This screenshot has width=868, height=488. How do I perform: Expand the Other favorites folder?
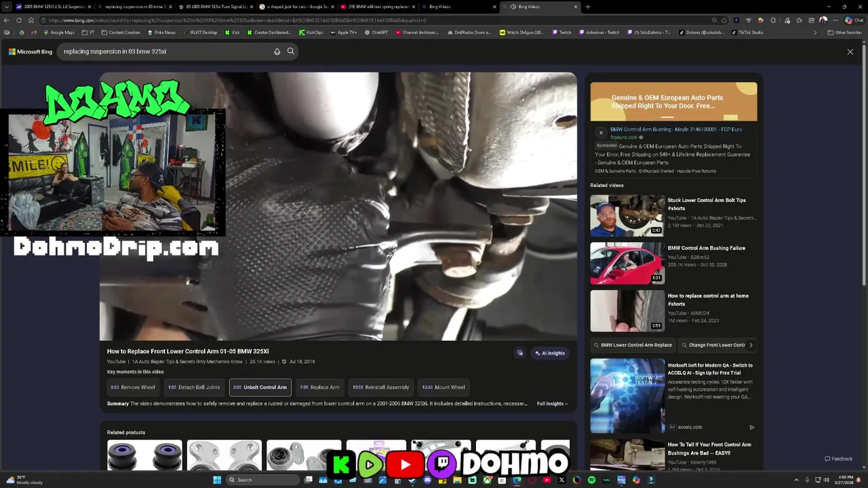[845, 33]
